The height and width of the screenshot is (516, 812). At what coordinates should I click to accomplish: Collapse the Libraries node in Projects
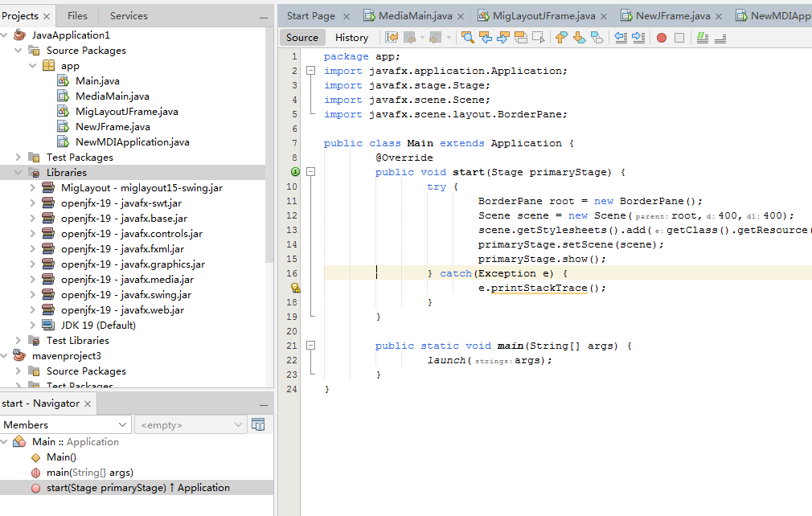coord(17,171)
